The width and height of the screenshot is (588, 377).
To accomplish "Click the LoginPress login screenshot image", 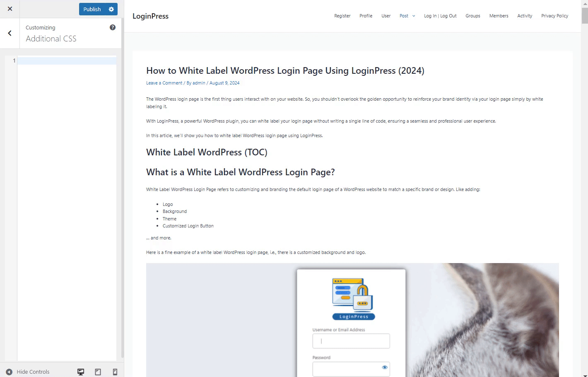I will (352, 320).
